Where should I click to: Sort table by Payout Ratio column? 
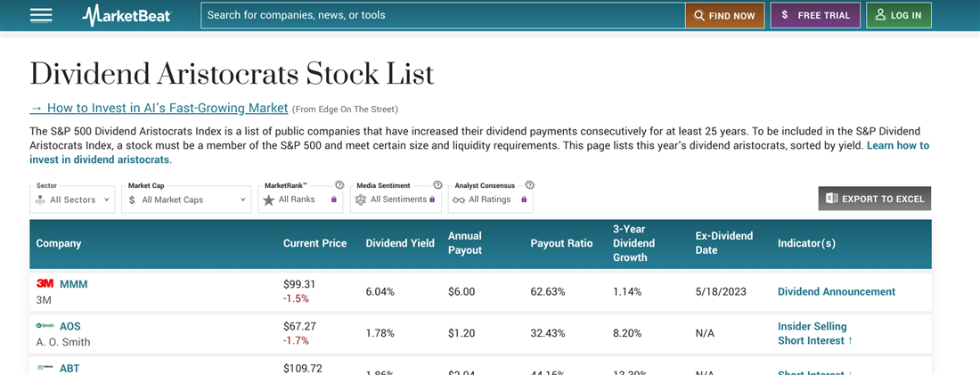(x=561, y=243)
